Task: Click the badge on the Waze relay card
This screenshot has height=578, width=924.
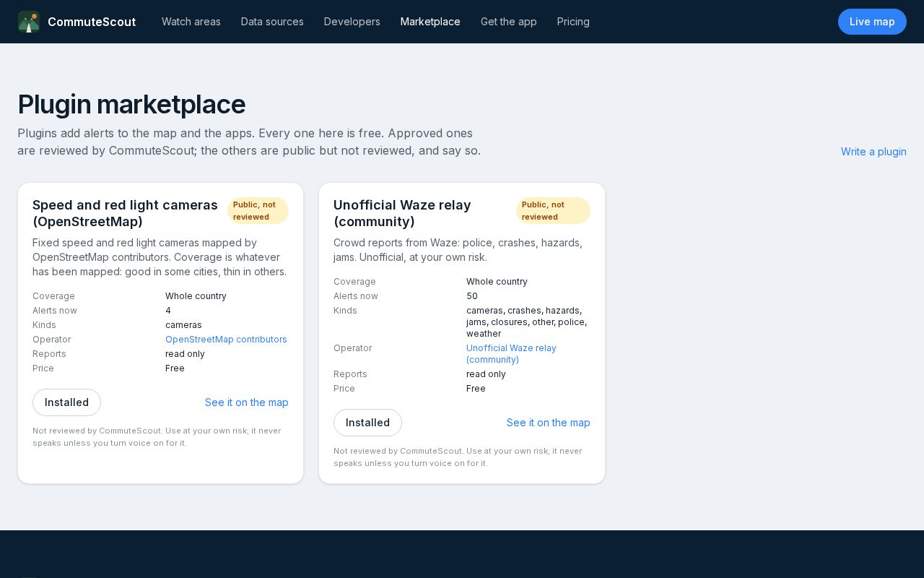Action: pyautogui.click(x=553, y=211)
